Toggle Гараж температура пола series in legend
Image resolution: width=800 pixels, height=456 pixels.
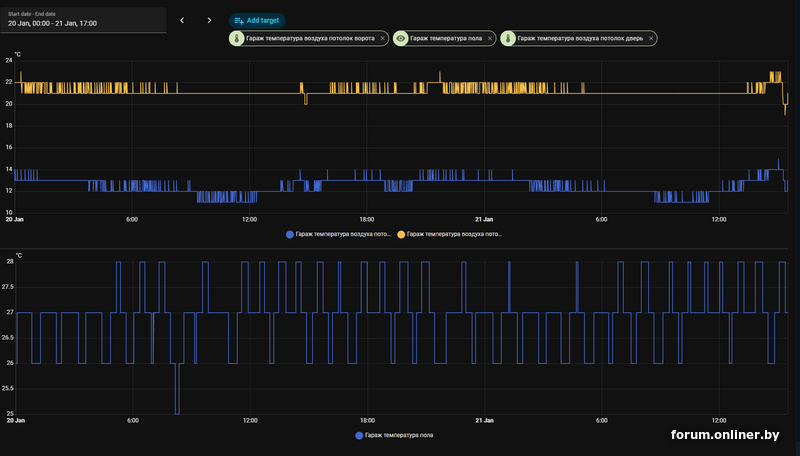(400, 435)
